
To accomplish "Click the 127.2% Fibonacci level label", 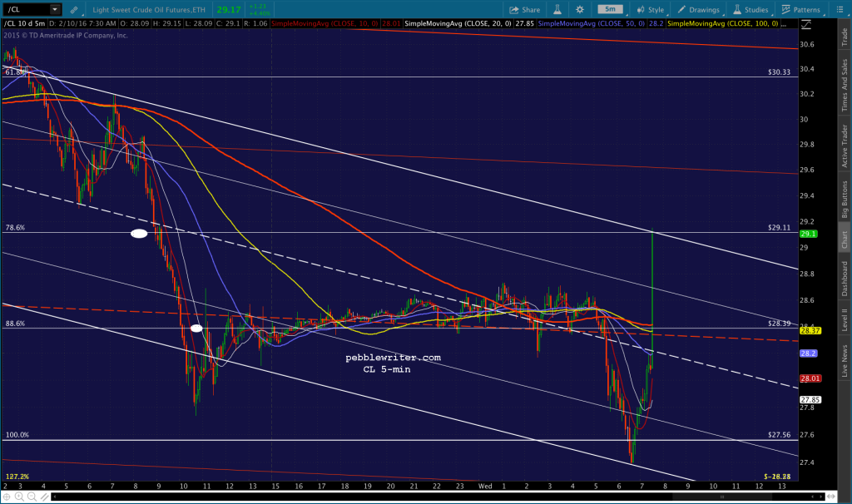I will [17, 477].
